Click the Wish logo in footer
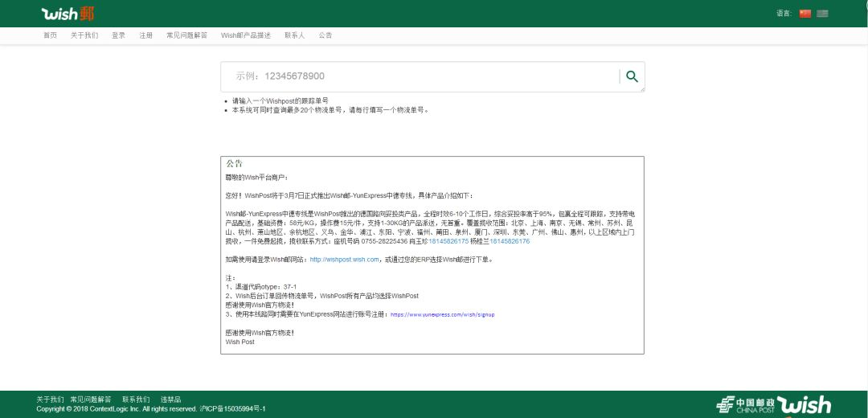The image size is (868, 418). [804, 405]
